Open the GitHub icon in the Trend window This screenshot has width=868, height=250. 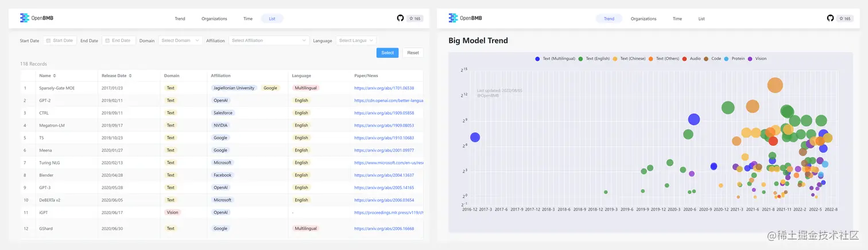pyautogui.click(x=830, y=18)
